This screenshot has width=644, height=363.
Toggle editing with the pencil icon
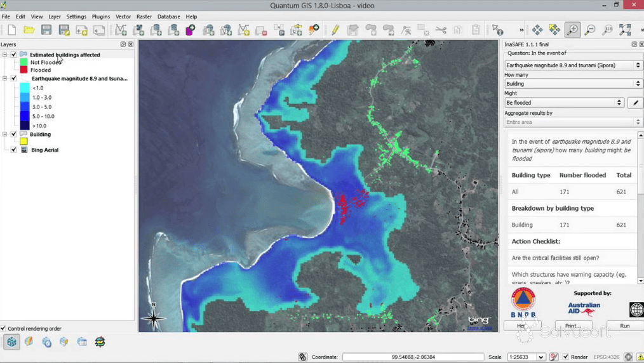335,30
